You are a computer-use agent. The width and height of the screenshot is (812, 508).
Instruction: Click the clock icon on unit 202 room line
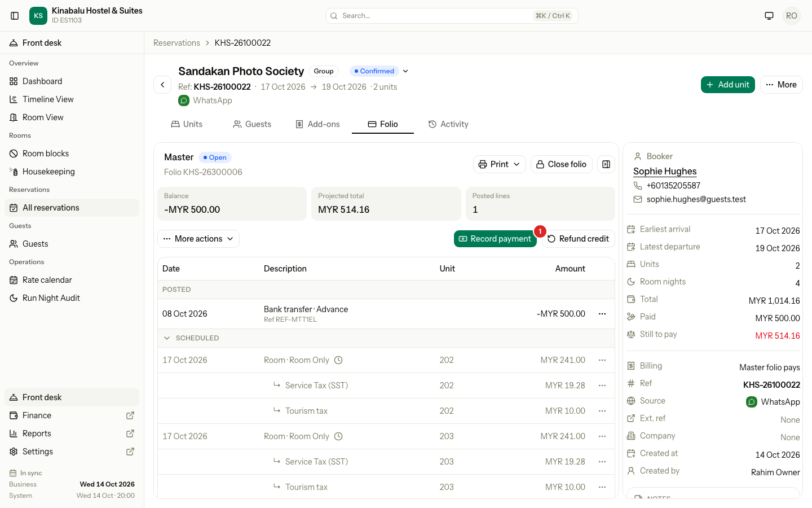click(x=338, y=360)
